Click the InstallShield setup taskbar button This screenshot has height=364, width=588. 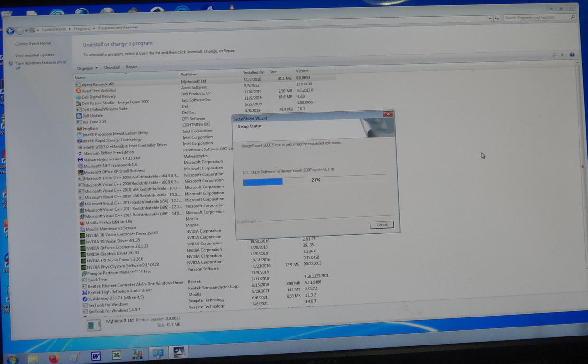(179, 353)
